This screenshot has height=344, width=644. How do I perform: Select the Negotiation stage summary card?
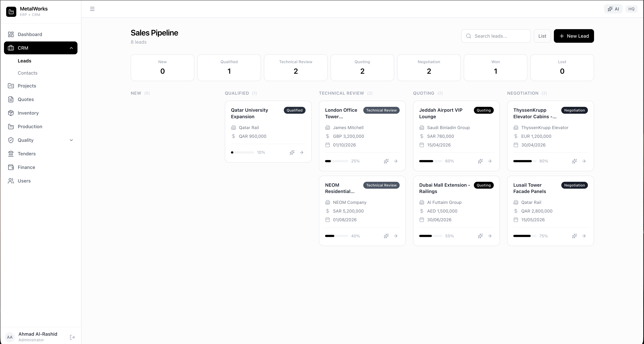[x=429, y=68]
